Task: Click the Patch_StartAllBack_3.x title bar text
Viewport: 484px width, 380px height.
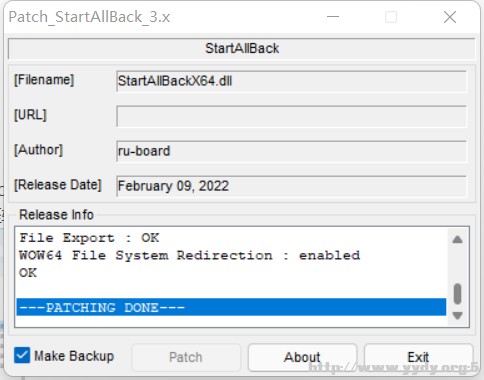Action: pyautogui.click(x=89, y=17)
